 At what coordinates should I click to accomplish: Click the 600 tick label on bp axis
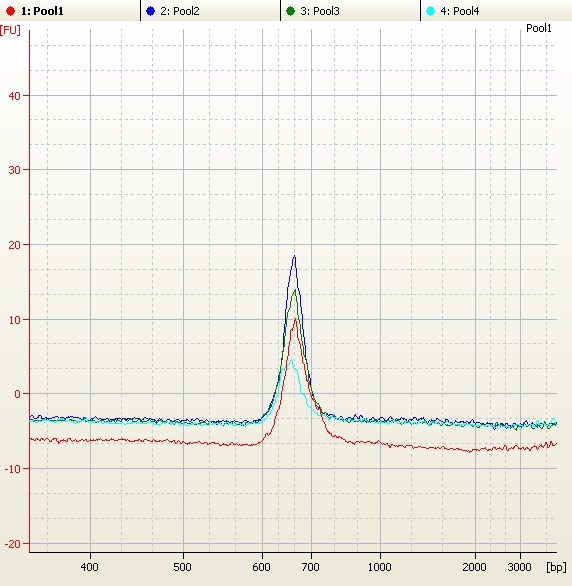click(261, 567)
